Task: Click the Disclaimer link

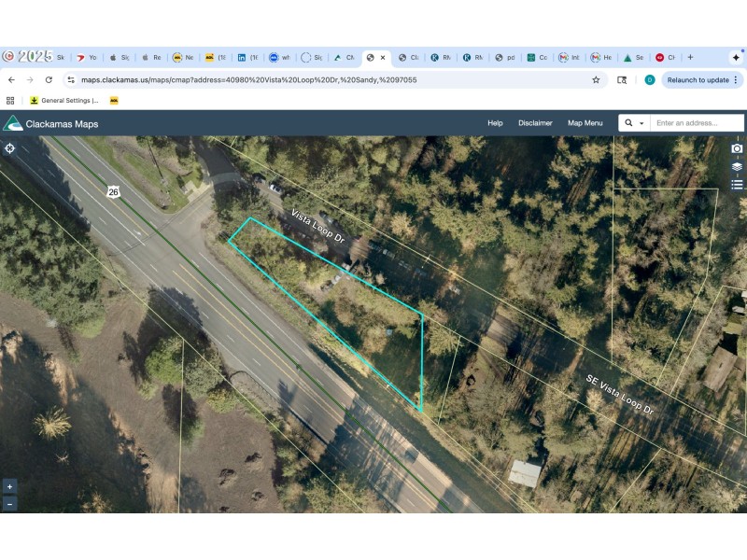Action: click(538, 122)
